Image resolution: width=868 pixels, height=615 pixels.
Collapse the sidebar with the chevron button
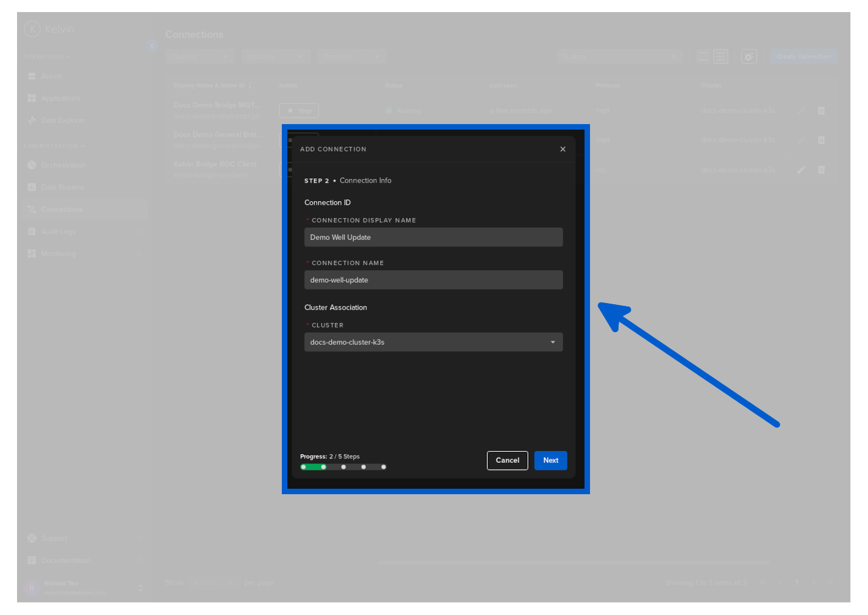point(152,46)
